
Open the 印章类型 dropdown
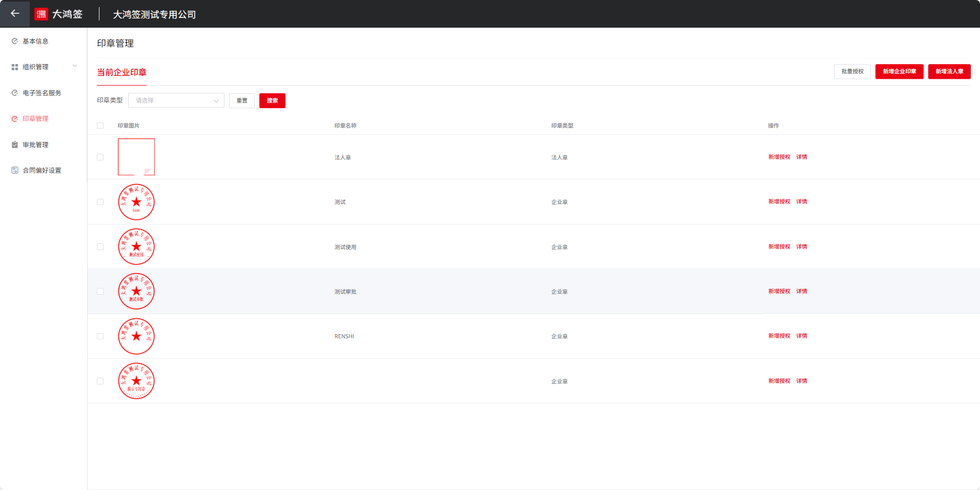(x=176, y=100)
